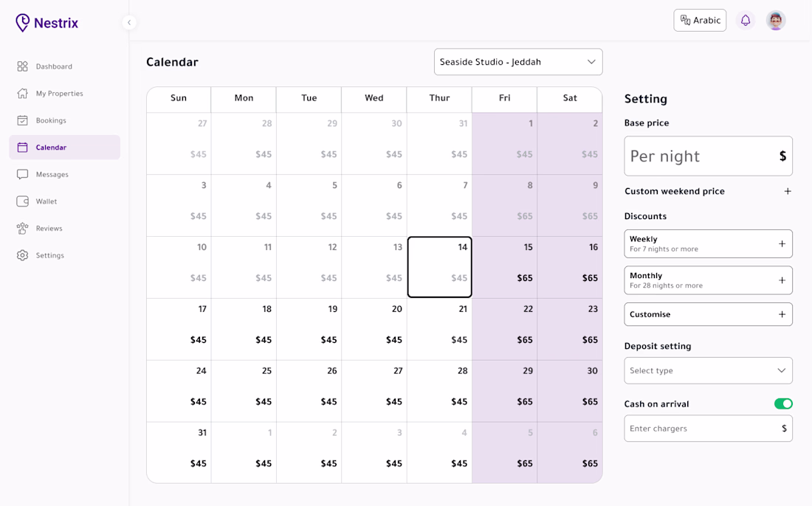Screen dimensions: 812x506
Task: Click the Dashboard grid icon
Action: (x=22, y=66)
